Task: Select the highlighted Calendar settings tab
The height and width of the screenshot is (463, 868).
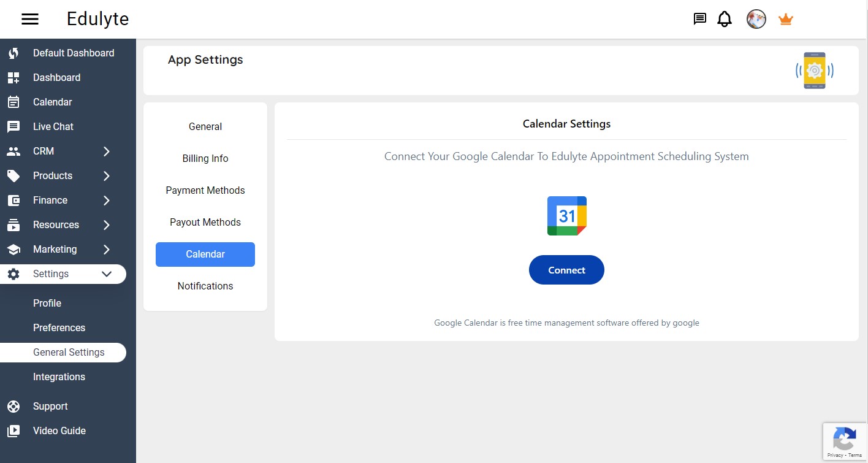Action: (205, 254)
